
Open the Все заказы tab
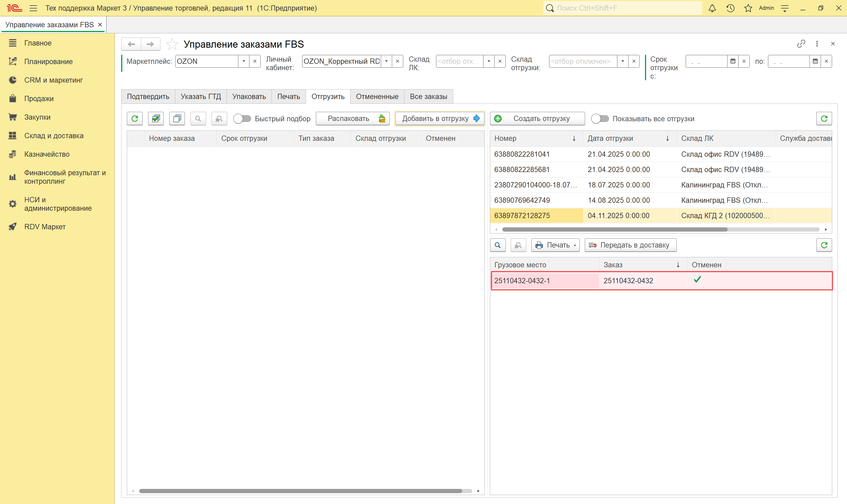point(428,96)
